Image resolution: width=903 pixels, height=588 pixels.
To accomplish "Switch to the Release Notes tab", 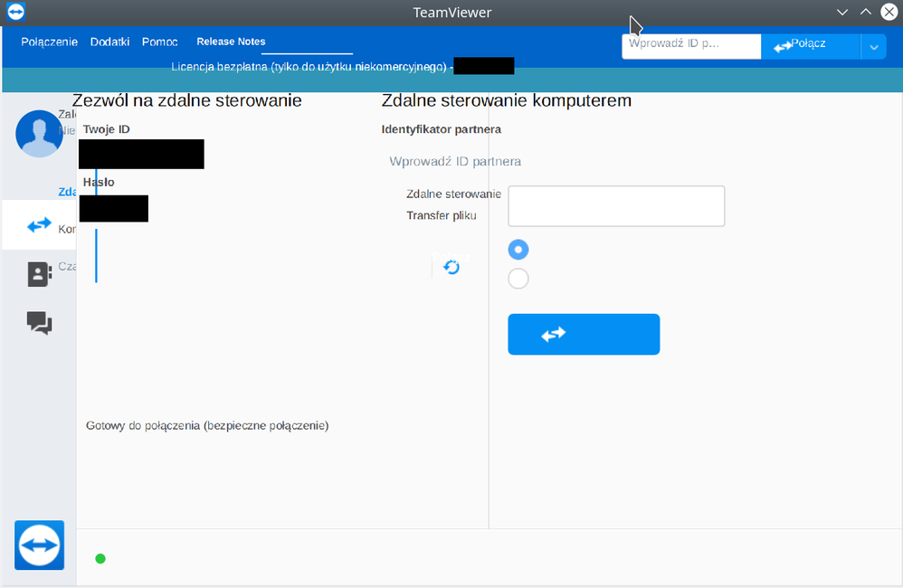I will click(x=231, y=42).
